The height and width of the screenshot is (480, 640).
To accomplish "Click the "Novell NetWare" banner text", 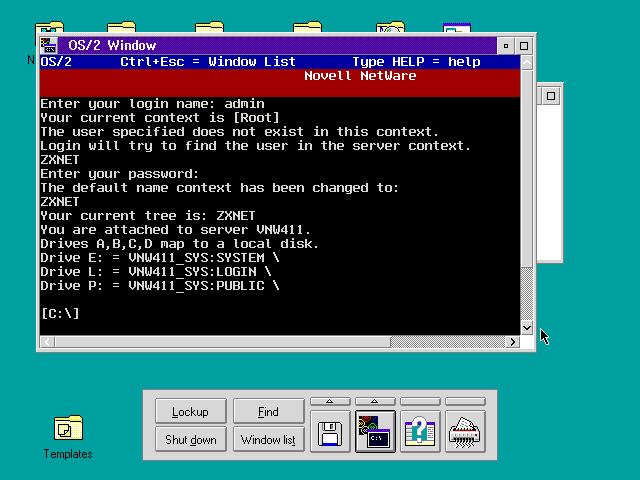I will click(360, 76).
